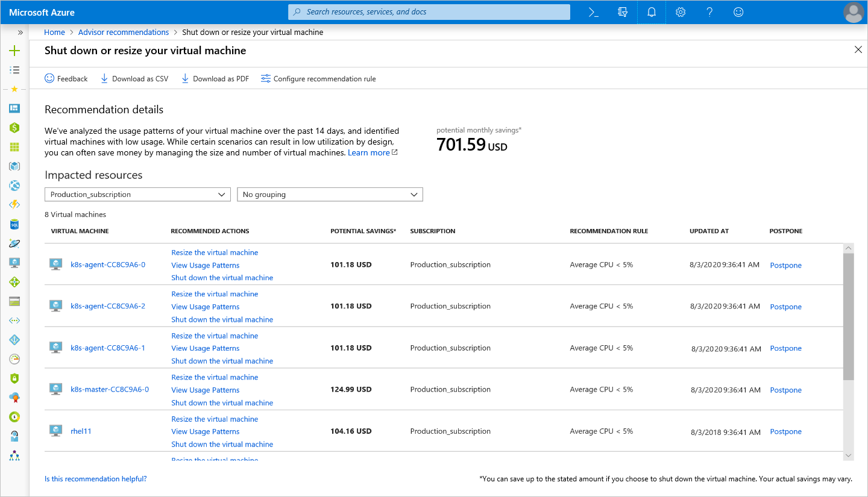Image resolution: width=868 pixels, height=497 pixels.
Task: View Usage Patterns for k8s-master-CC8C9A6-0
Action: [x=206, y=390]
